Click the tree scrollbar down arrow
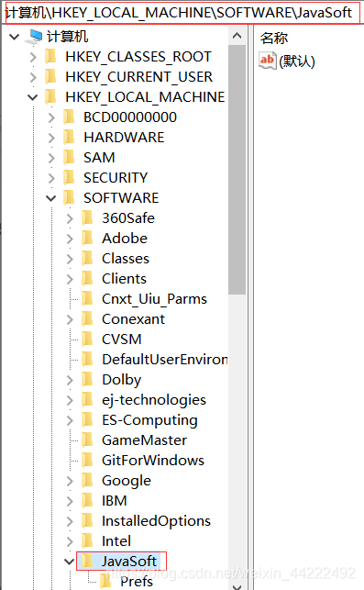 [x=237, y=586]
